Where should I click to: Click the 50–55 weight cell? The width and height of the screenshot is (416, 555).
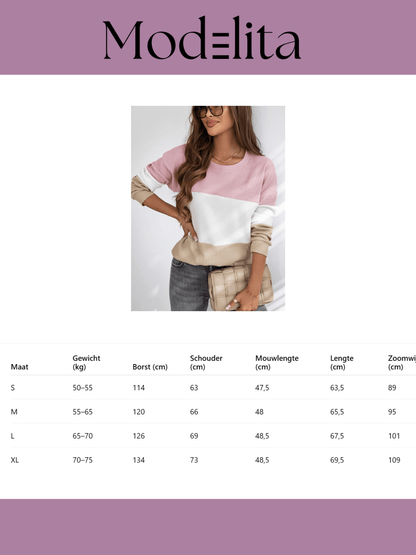point(82,388)
